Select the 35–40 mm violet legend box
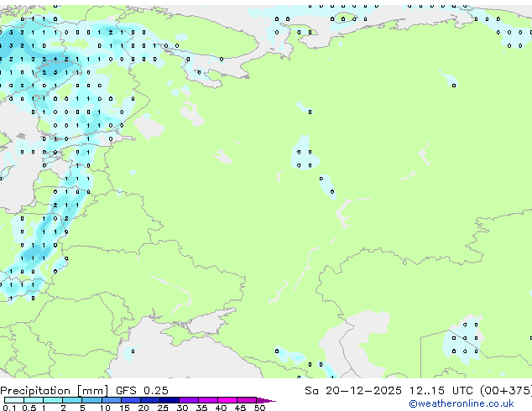 pos(207,400)
